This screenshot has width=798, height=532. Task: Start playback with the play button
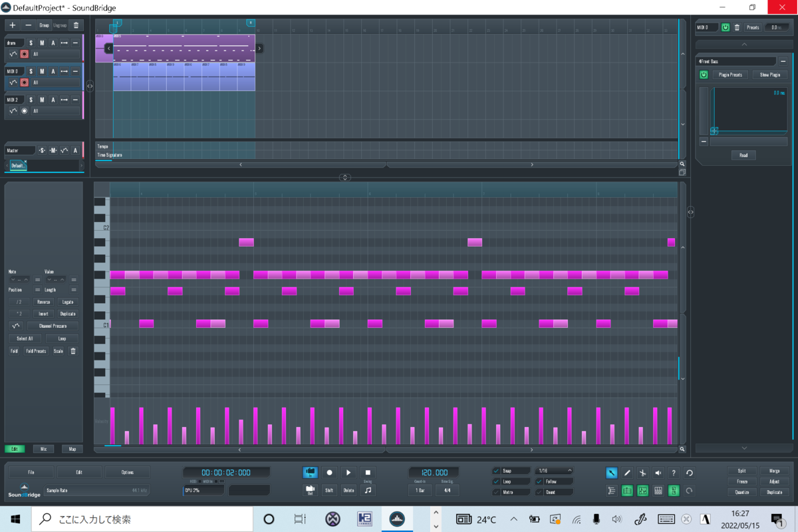coord(348,472)
